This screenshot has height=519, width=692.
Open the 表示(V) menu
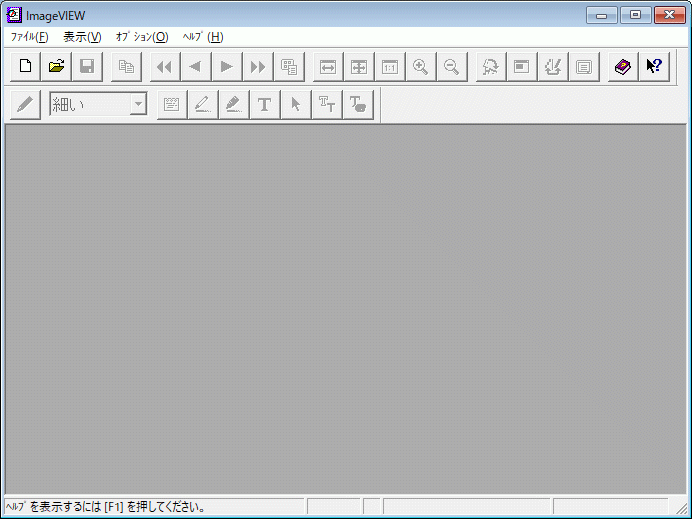coord(82,37)
